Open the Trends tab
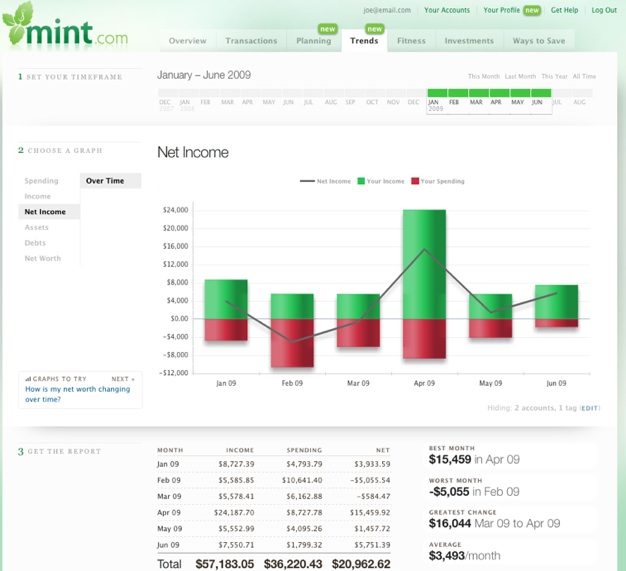Viewport: 626px width, 571px height. 363,41
